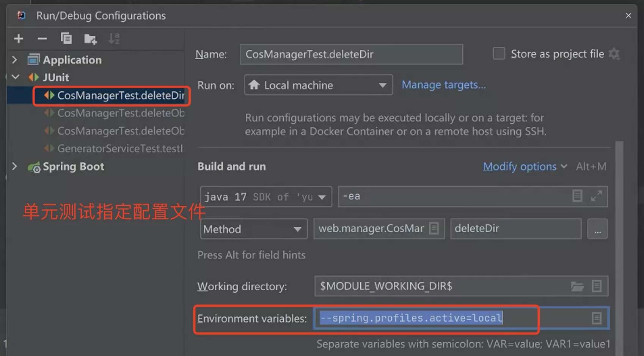Edit environment variables list icon

597,318
